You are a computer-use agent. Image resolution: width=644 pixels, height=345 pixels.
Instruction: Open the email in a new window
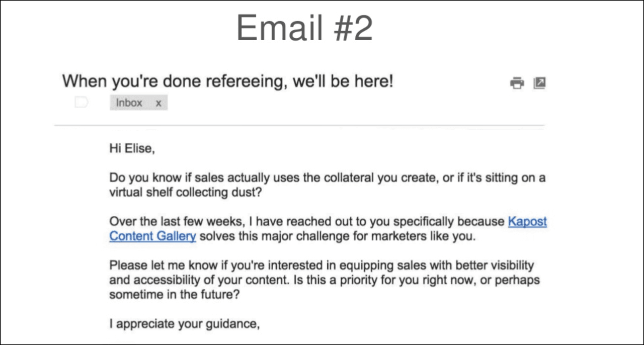[539, 83]
